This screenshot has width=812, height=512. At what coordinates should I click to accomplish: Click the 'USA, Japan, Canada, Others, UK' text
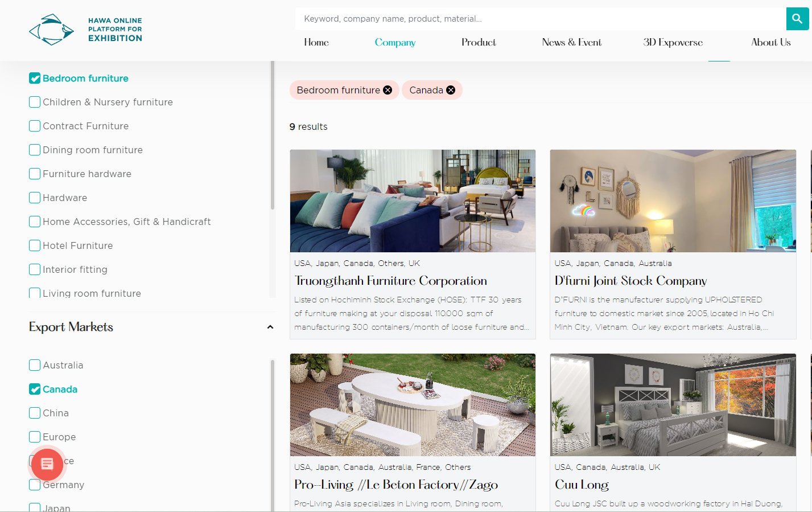click(x=357, y=263)
